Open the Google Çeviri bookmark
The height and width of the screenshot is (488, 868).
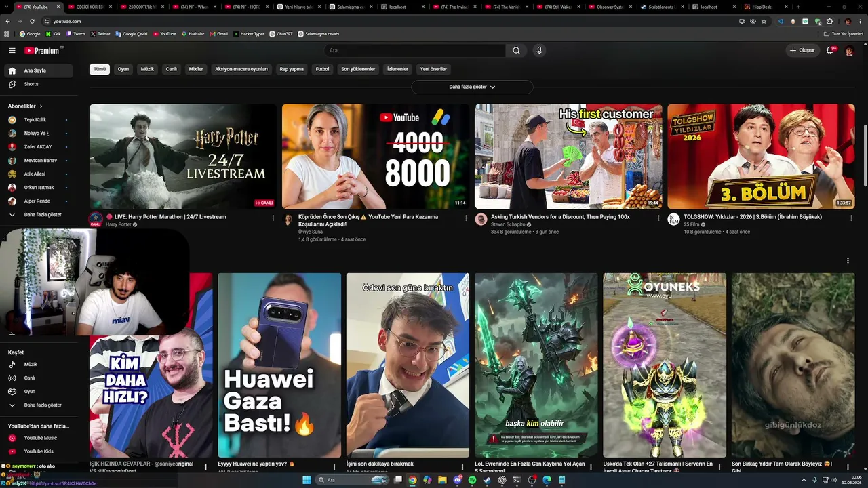point(132,33)
